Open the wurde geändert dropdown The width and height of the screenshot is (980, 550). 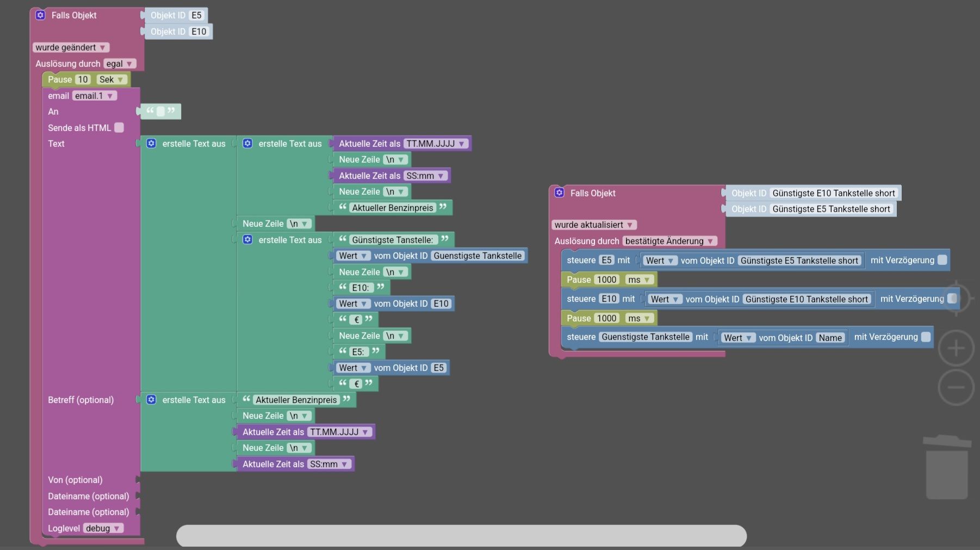point(71,47)
